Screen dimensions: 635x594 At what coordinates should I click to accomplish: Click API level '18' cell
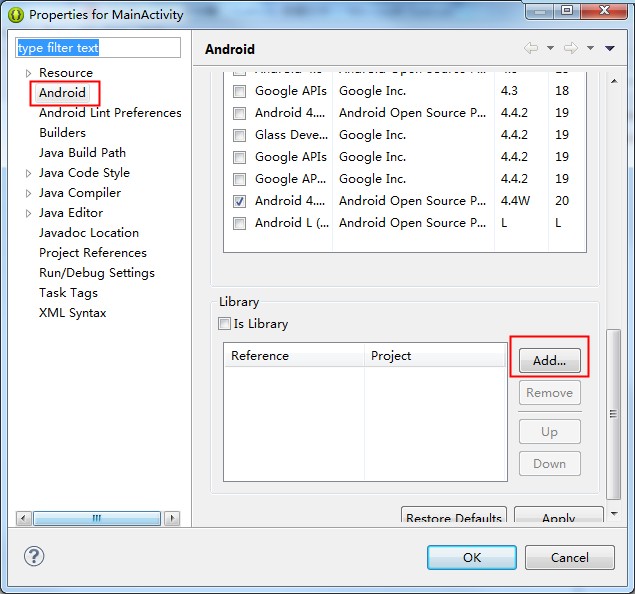562,91
